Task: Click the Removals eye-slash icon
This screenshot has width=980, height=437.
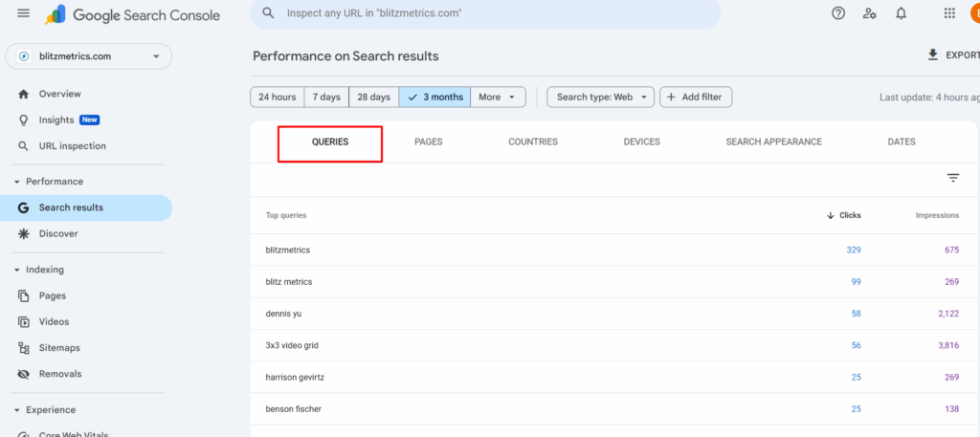Action: point(24,374)
